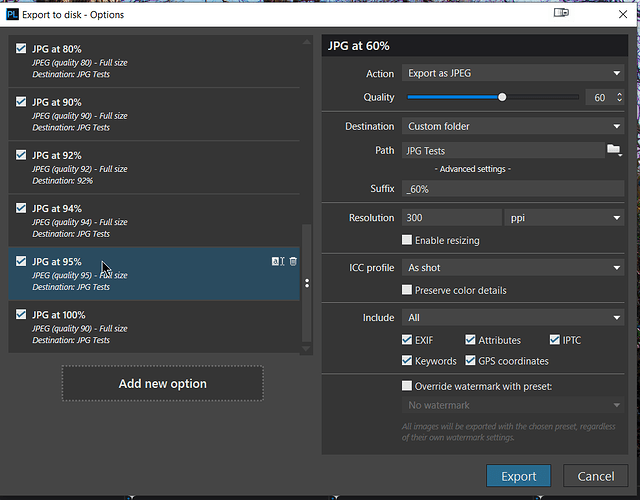Click the vertical dots panel splitter handle

[307, 283]
